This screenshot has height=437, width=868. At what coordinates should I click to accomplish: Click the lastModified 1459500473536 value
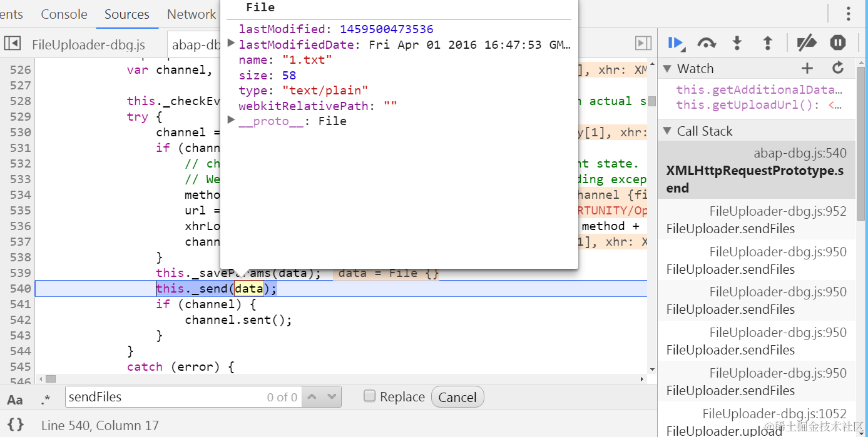pos(386,29)
